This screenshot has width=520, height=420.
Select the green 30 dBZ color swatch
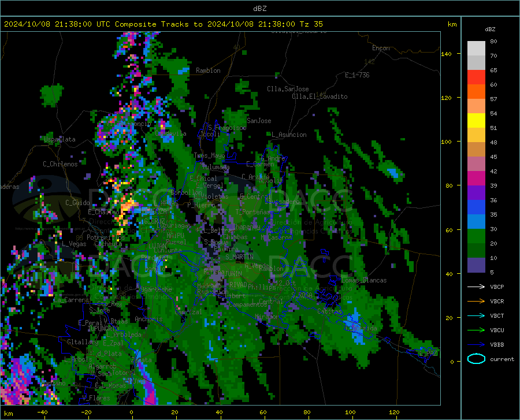pyautogui.click(x=476, y=236)
